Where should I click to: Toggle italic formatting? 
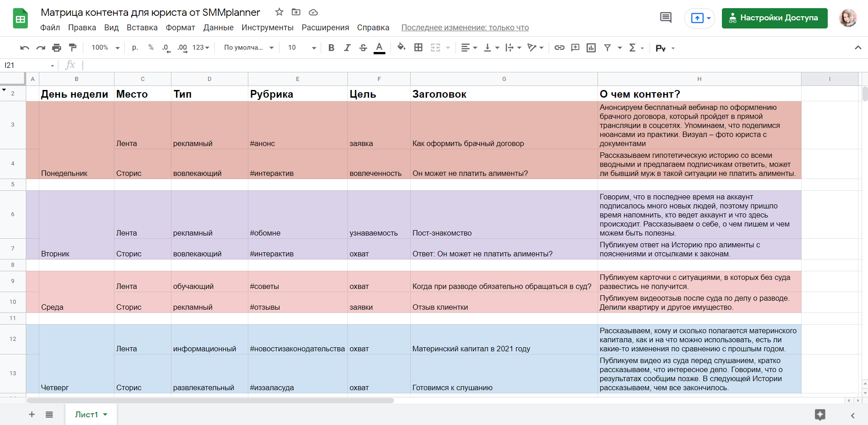[x=347, y=47]
